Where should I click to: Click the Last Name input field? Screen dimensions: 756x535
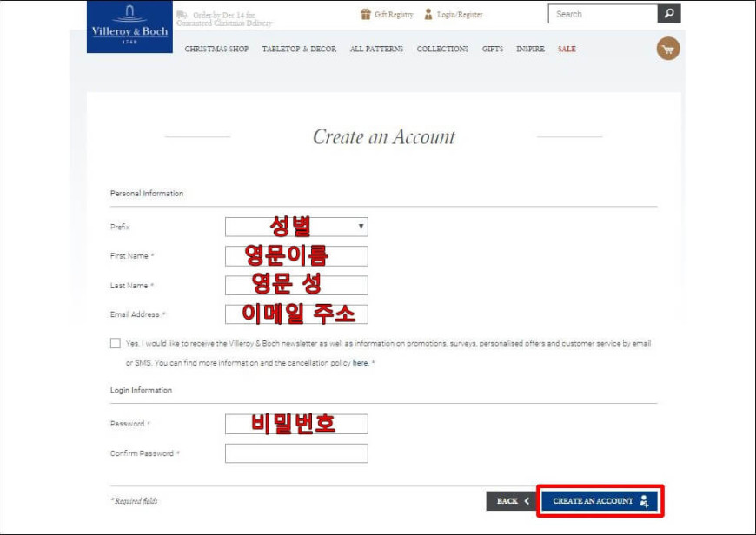coord(296,286)
